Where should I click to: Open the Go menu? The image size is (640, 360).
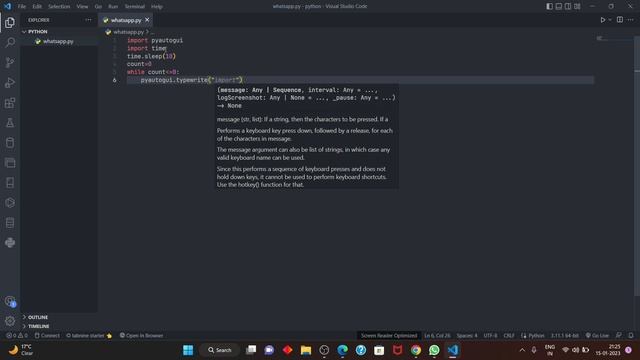click(98, 7)
